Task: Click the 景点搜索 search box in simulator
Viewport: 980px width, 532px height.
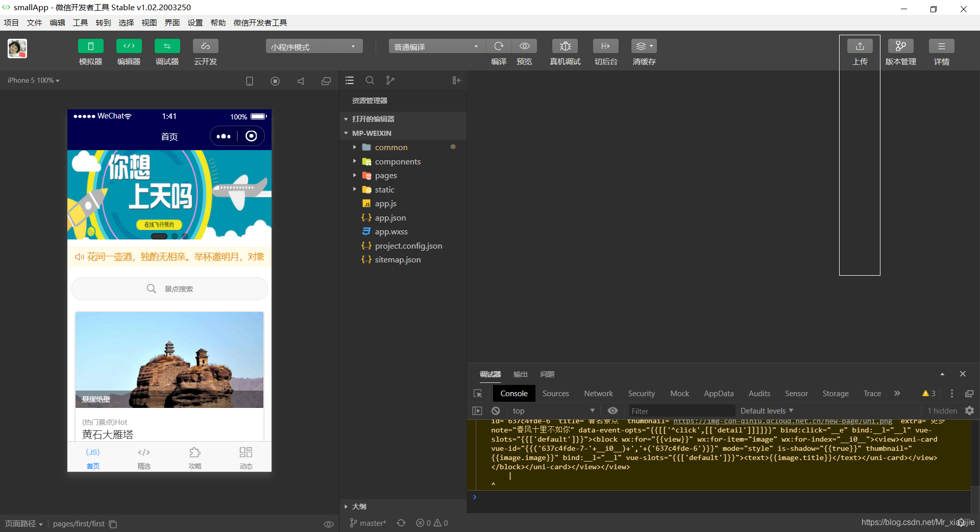Action: tap(169, 289)
